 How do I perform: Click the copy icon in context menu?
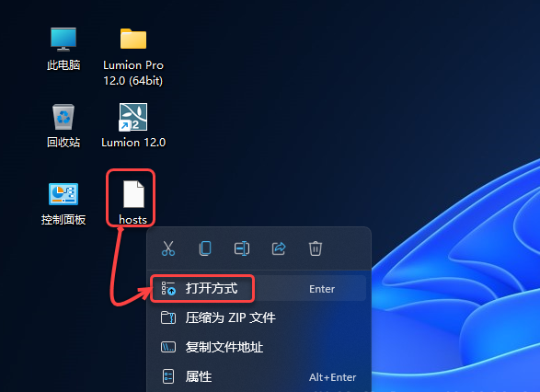pos(205,248)
